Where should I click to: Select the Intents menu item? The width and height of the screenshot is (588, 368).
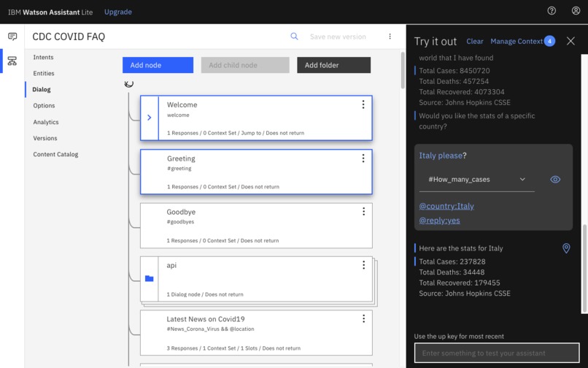pyautogui.click(x=43, y=57)
